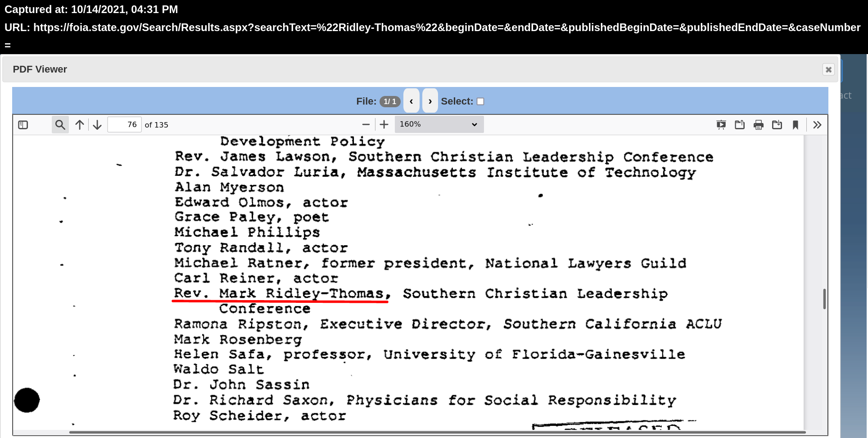Image resolution: width=868 pixels, height=438 pixels.
Task: Close the PDF Viewer dialog
Action: pos(828,69)
